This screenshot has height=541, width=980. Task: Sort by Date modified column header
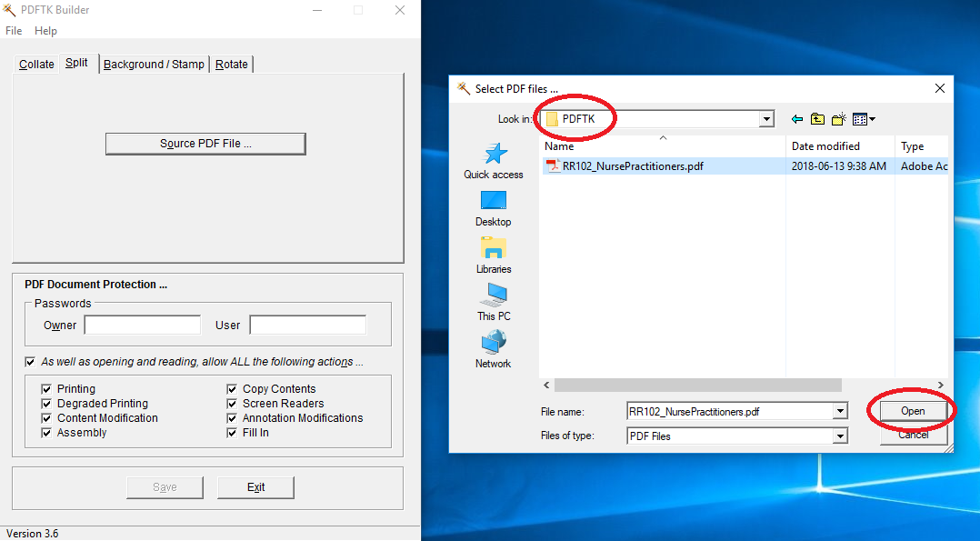[841, 145]
